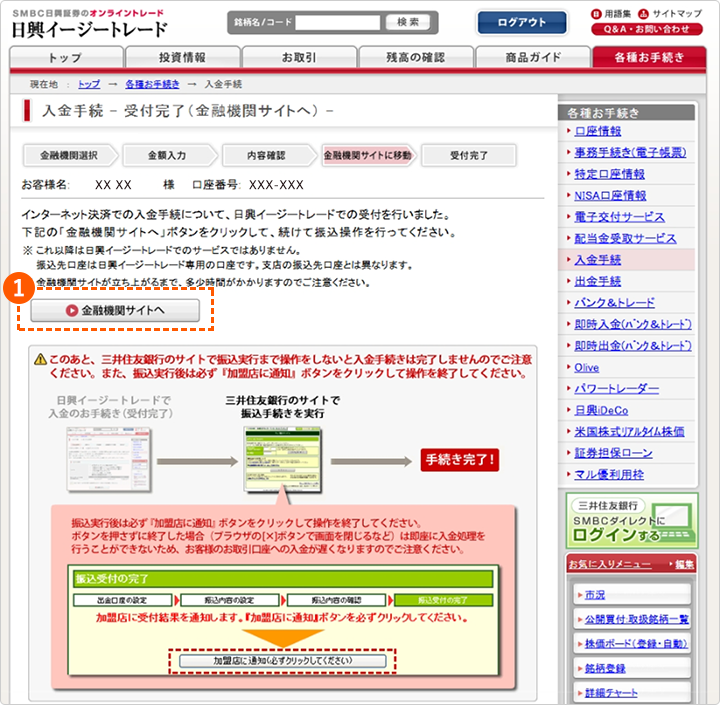Click the 検索 button
Screen dimensions: 720x705
[408, 22]
